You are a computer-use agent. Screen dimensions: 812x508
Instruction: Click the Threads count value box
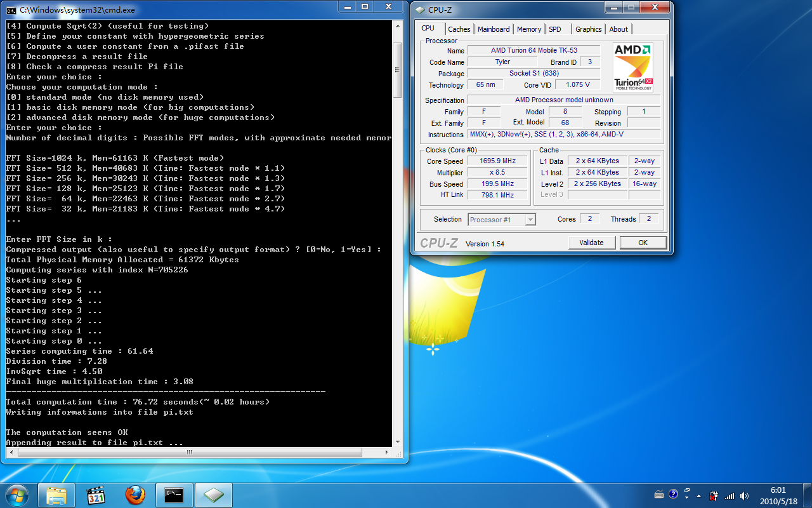pyautogui.click(x=648, y=218)
